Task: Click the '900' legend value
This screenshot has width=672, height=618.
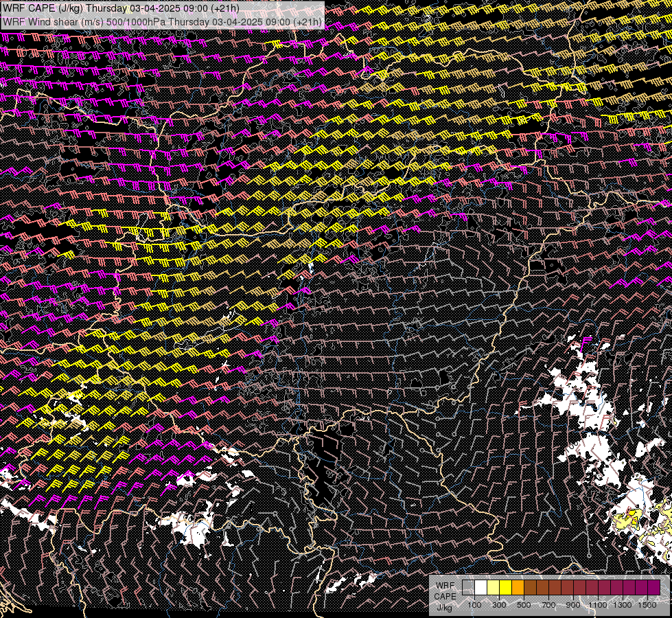Action: click(573, 605)
